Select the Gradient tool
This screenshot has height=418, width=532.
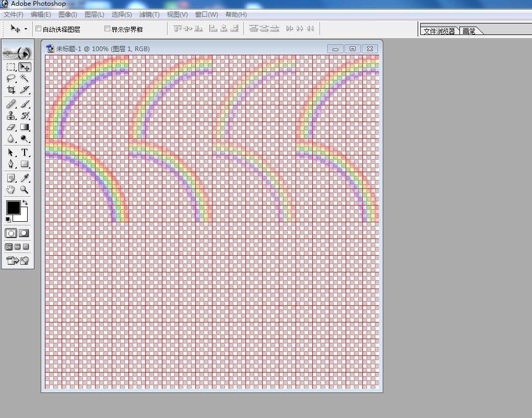pyautogui.click(x=25, y=127)
